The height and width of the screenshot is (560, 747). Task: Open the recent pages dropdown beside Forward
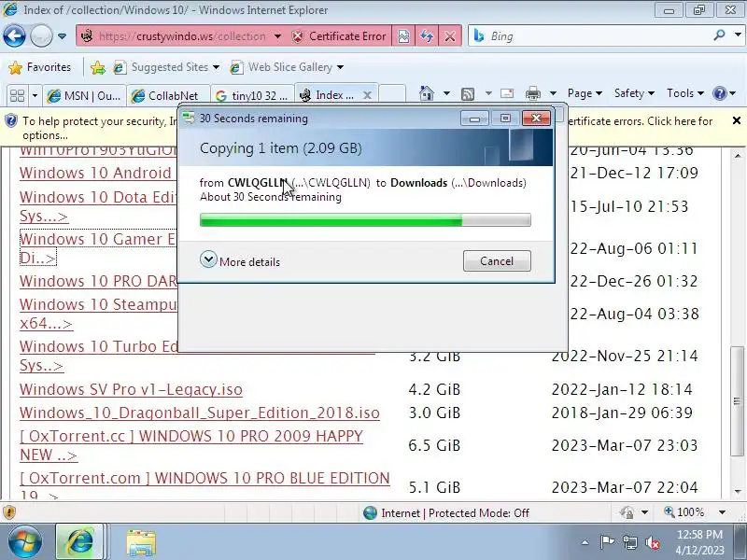[x=62, y=36]
